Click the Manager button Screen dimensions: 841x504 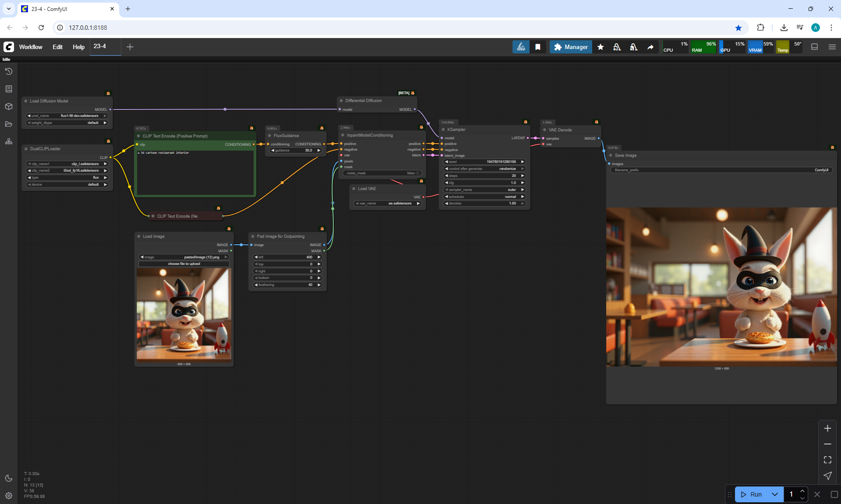tap(571, 47)
